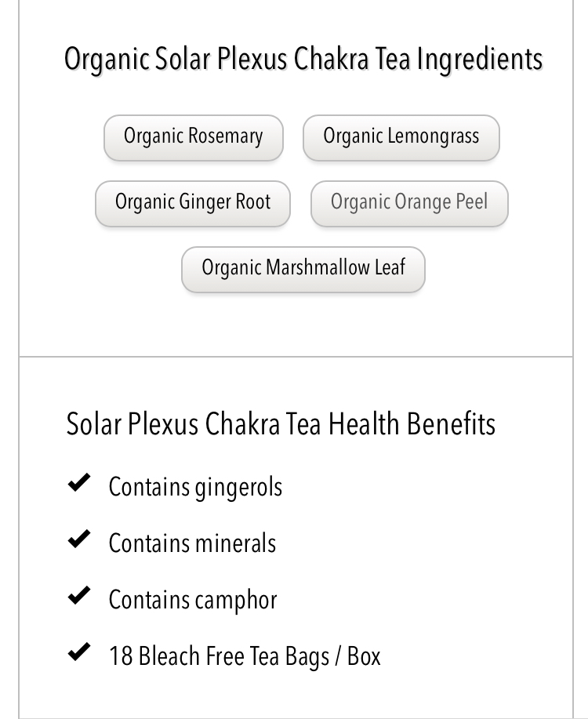
Task: Click the word Ingredients in the top heading
Action: 480,60
